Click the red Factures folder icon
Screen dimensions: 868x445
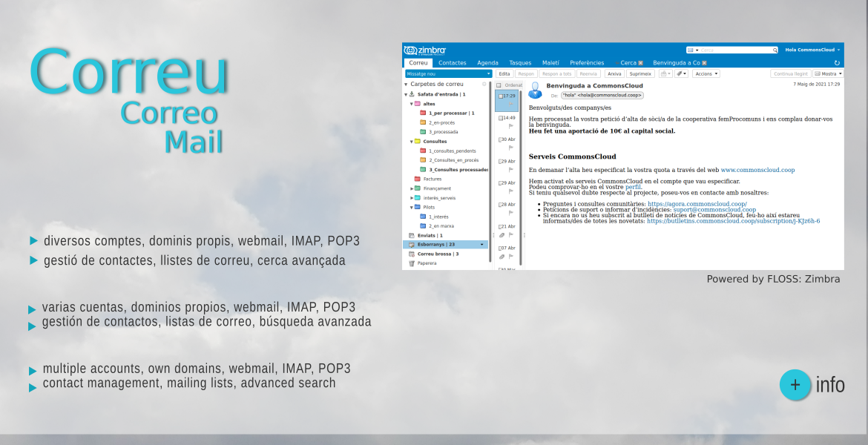pyautogui.click(x=418, y=179)
